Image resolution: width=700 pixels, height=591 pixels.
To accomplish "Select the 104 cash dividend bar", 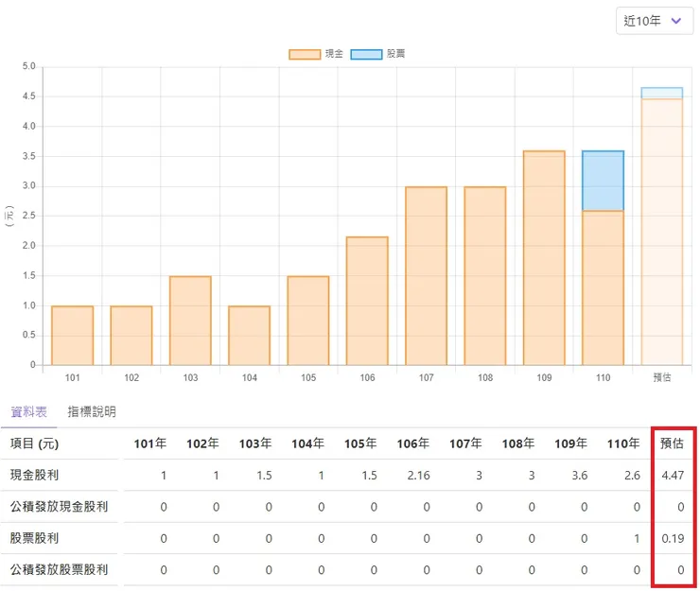I will coord(249,336).
